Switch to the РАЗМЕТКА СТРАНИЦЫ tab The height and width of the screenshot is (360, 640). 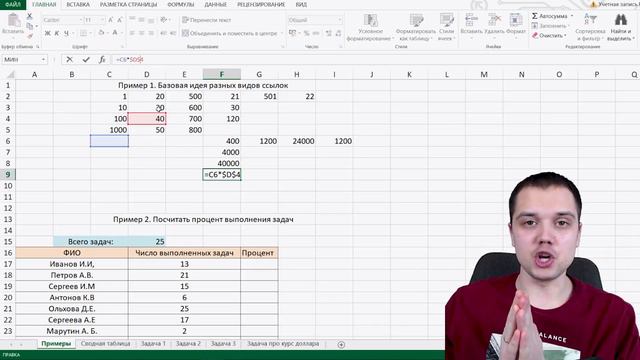click(128, 4)
